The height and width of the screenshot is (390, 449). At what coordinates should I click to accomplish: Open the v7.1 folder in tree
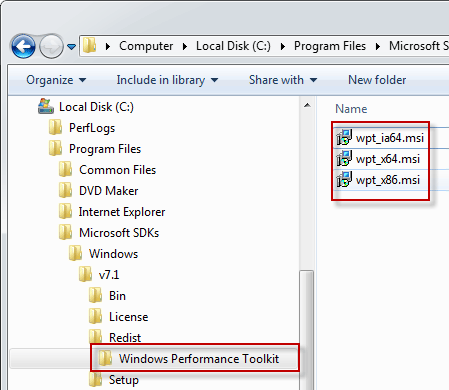click(109, 275)
